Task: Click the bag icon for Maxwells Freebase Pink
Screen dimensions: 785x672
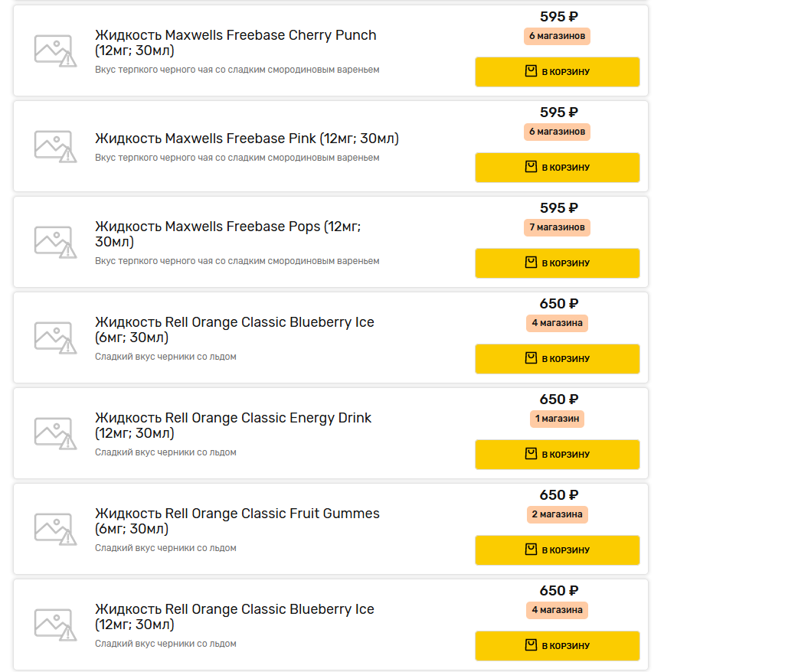Action: click(x=531, y=167)
